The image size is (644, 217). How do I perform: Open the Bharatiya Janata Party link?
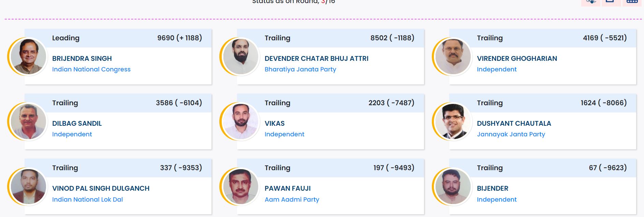tap(300, 69)
